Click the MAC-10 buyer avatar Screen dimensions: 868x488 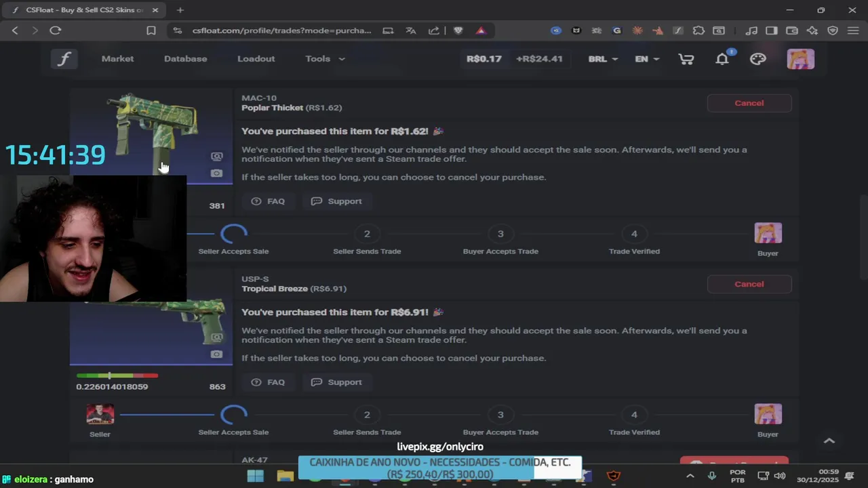768,233
